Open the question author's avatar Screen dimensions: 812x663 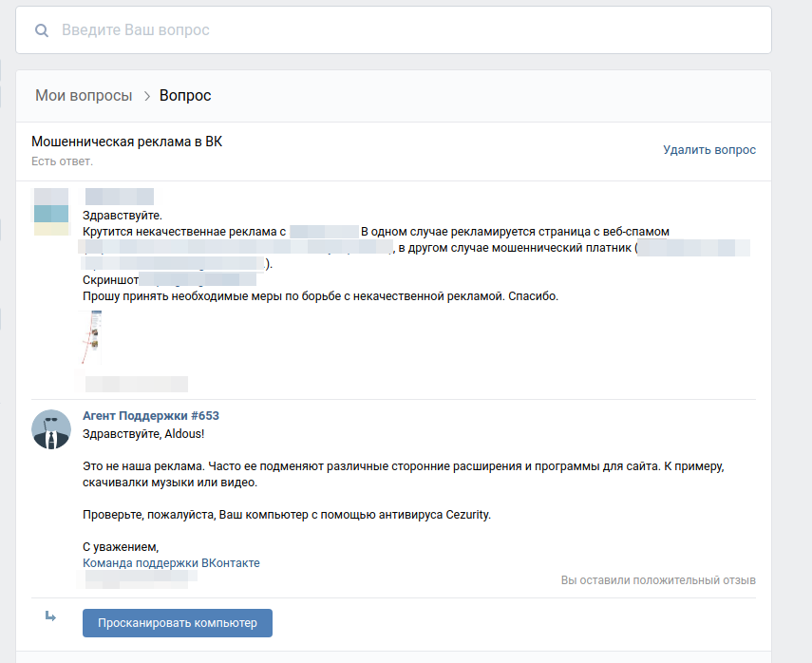coord(50,211)
